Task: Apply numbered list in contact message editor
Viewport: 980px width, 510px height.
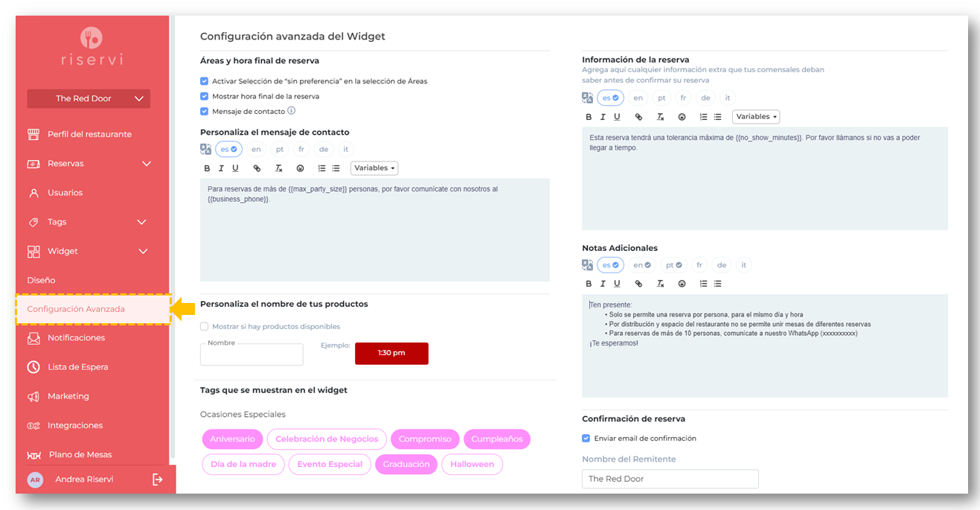Action: click(321, 168)
